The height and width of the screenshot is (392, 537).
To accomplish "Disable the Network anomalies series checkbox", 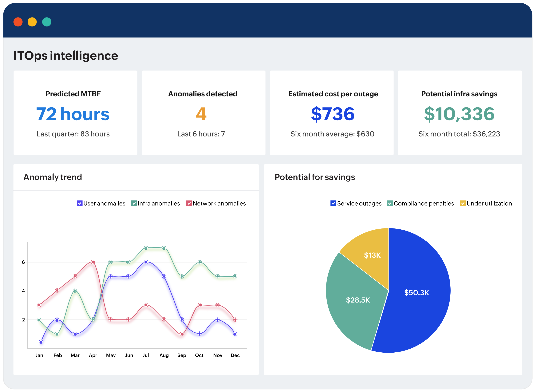I will tap(189, 204).
